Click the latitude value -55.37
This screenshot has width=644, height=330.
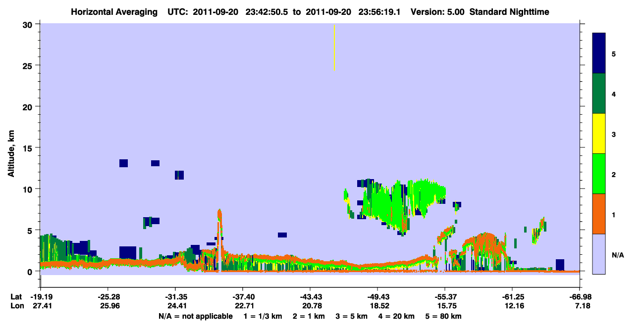pos(445,297)
